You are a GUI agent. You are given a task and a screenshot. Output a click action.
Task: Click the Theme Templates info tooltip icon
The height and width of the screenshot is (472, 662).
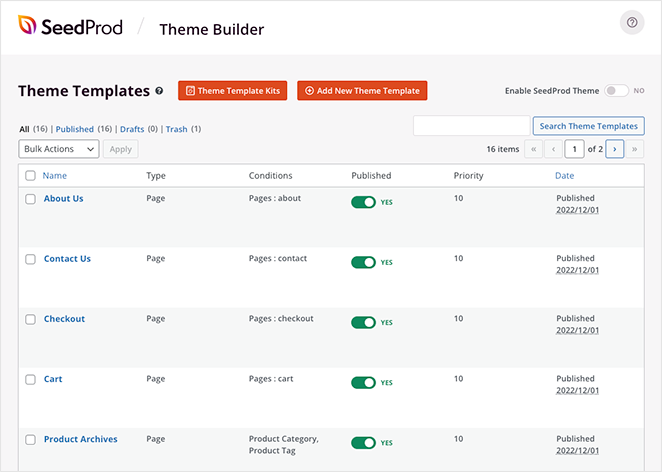point(159,91)
